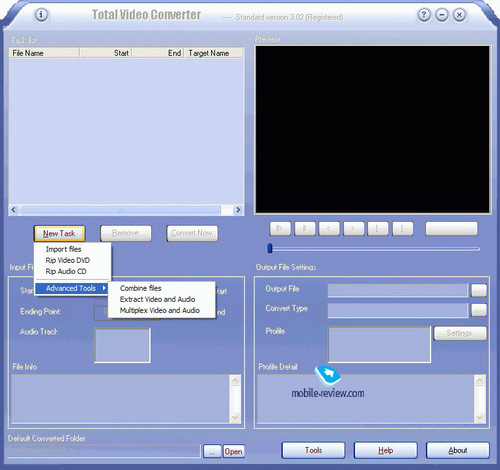Step forward with the next frame button
Viewport: 500px width, 470px height.
point(354,229)
